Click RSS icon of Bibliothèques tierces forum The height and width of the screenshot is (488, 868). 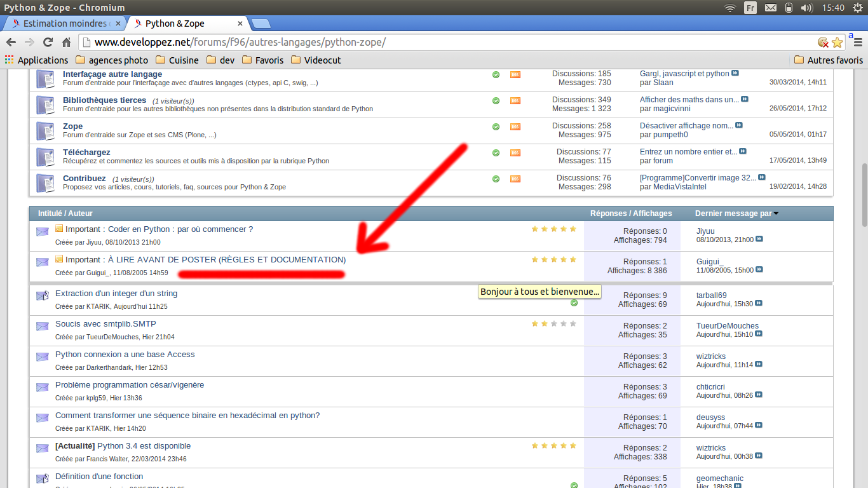pyautogui.click(x=515, y=100)
